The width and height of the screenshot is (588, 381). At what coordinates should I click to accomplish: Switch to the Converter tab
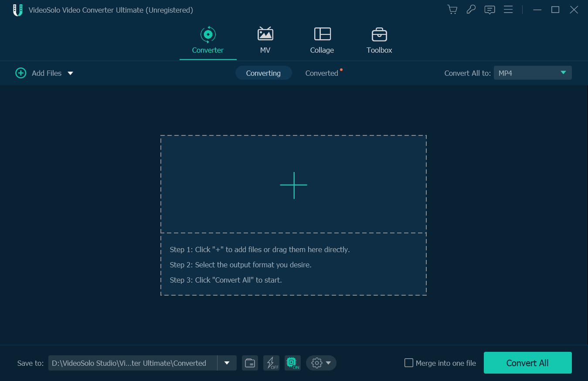208,40
